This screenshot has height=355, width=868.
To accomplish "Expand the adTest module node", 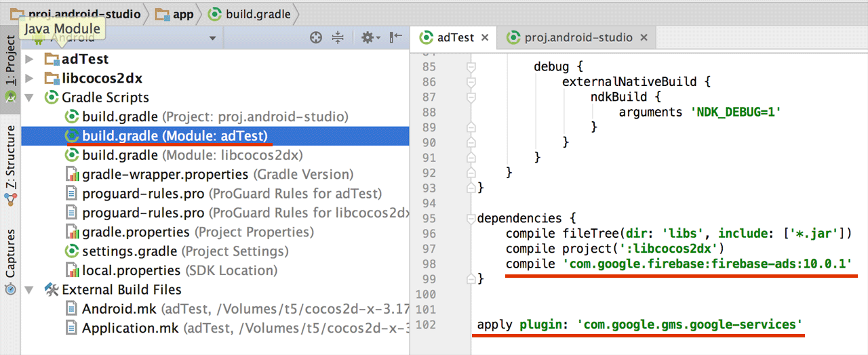I will click(x=29, y=59).
